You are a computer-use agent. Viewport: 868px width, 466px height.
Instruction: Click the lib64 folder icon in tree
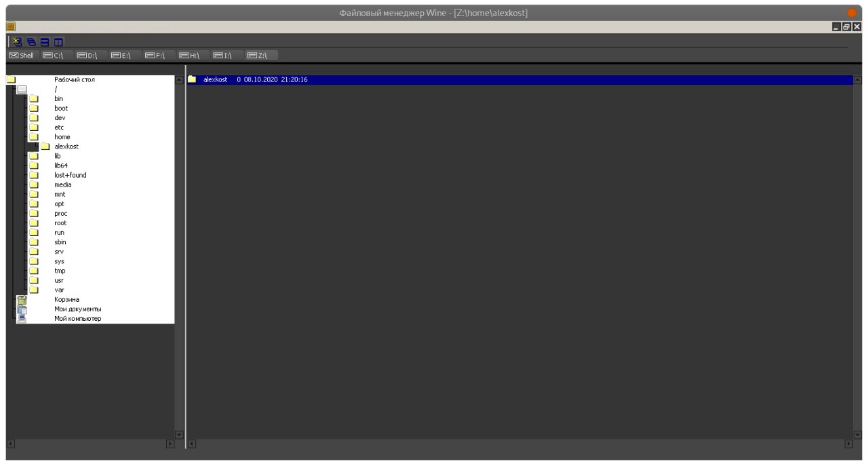pos(33,166)
